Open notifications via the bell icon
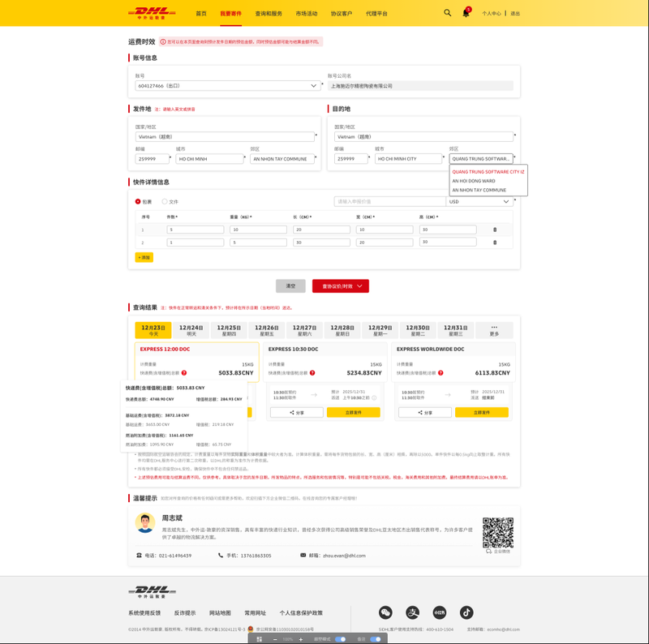The width and height of the screenshot is (649, 644). click(x=466, y=13)
